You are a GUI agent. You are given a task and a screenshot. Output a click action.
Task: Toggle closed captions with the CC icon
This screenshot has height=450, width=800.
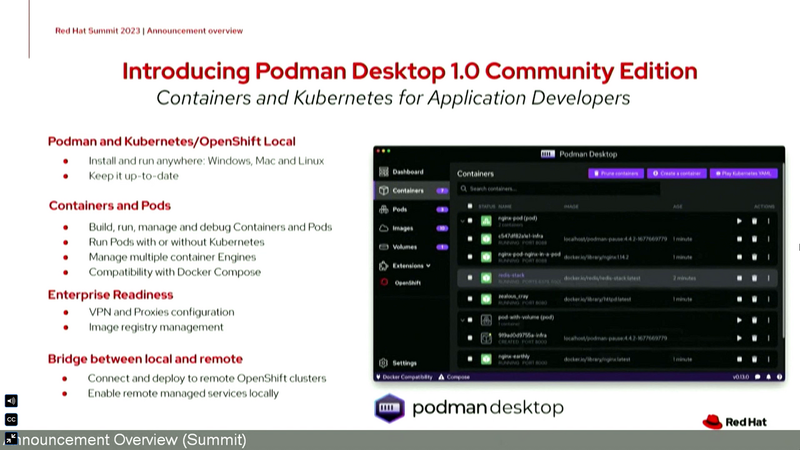point(11,419)
